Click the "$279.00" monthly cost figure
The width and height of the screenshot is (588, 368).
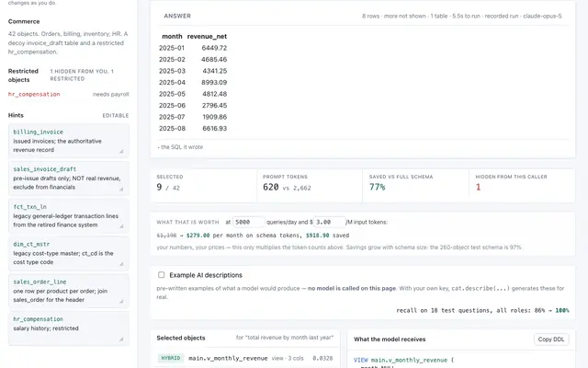[198, 236]
